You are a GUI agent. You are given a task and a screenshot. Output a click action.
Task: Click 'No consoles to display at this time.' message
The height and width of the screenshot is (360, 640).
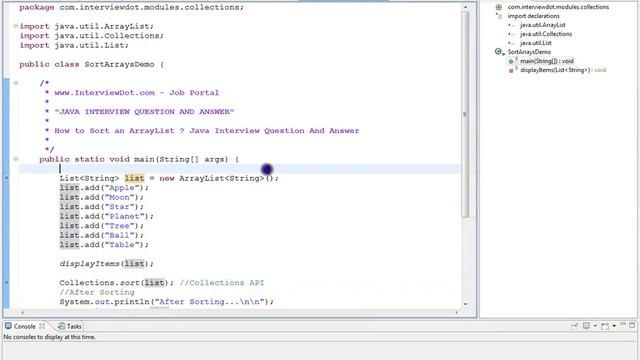point(49,337)
